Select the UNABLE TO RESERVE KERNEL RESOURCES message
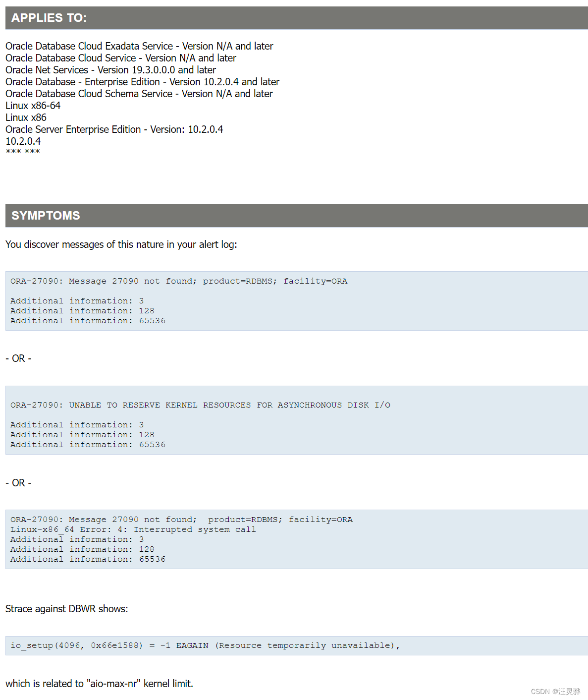 [x=200, y=405]
